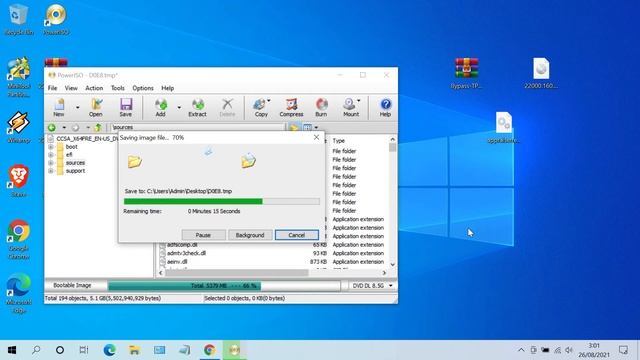Viewport: 640px width, 360px height.
Task: Open the Winamp desktop shortcut
Action: 19,127
